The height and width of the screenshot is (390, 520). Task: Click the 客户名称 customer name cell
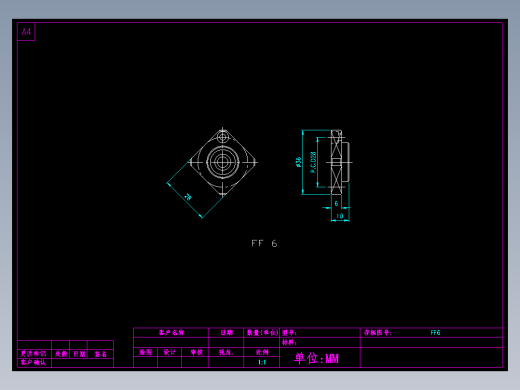pos(171,333)
